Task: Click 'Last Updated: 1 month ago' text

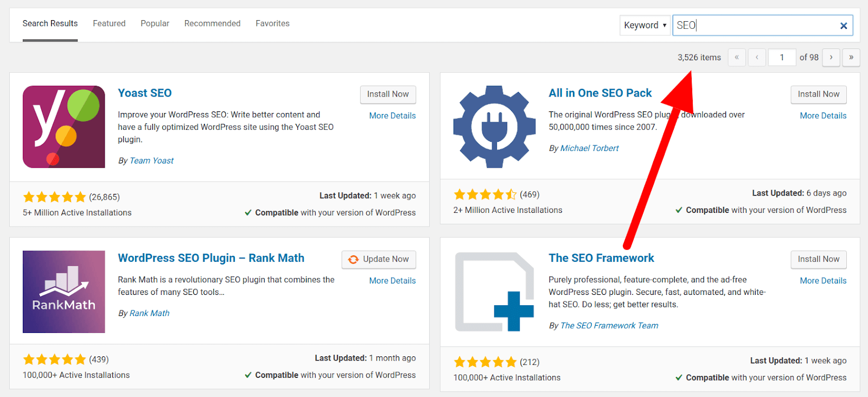Action: pyautogui.click(x=365, y=358)
